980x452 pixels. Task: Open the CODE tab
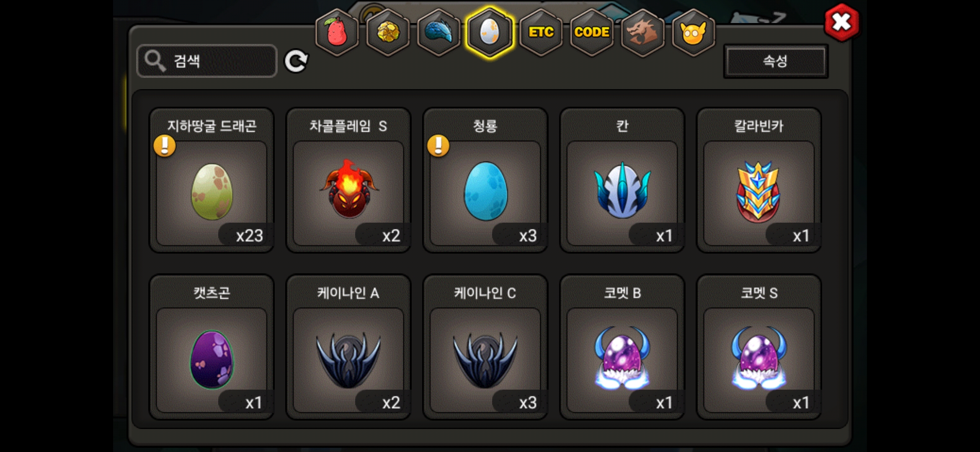point(592,32)
